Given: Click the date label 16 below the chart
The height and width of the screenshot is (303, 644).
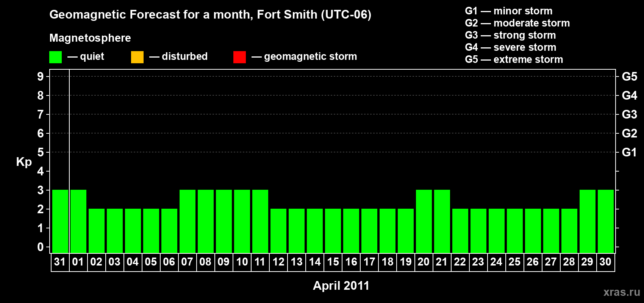Looking at the screenshot, I should 351,262.
